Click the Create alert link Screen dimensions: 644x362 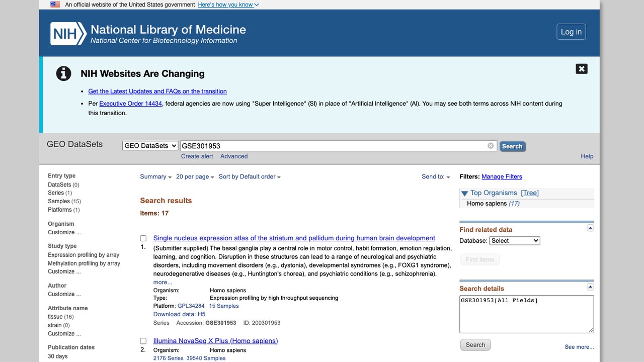click(197, 156)
